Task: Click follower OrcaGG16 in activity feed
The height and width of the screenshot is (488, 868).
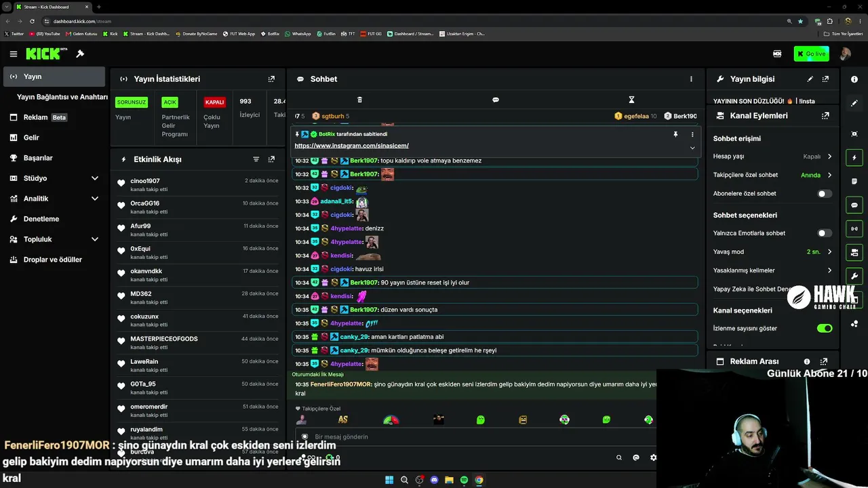Action: tap(145, 203)
